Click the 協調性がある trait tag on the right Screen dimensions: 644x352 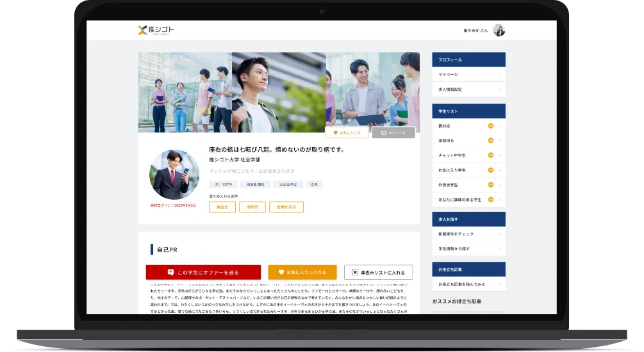tap(286, 207)
